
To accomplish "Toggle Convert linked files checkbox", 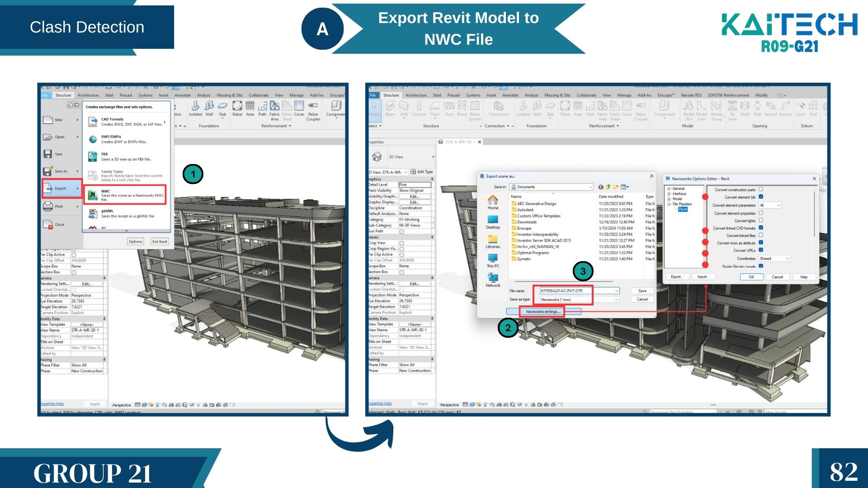I will (x=761, y=235).
